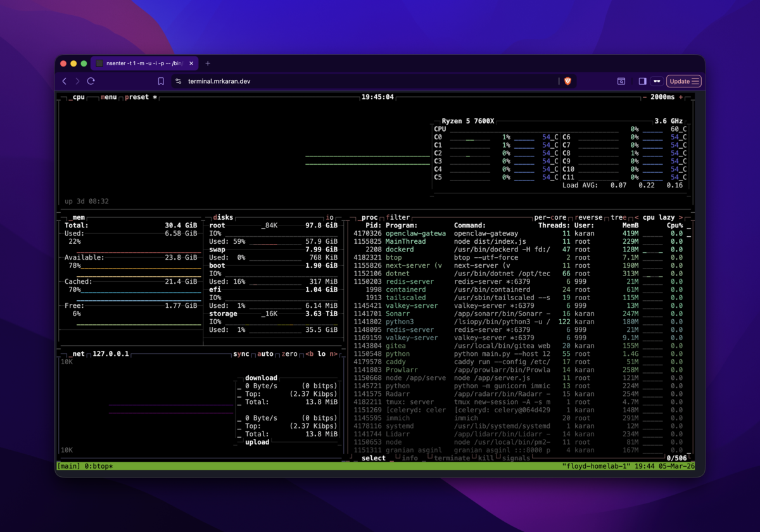Navigate back with the left arrow
This screenshot has height=532, width=760.
pos(65,81)
